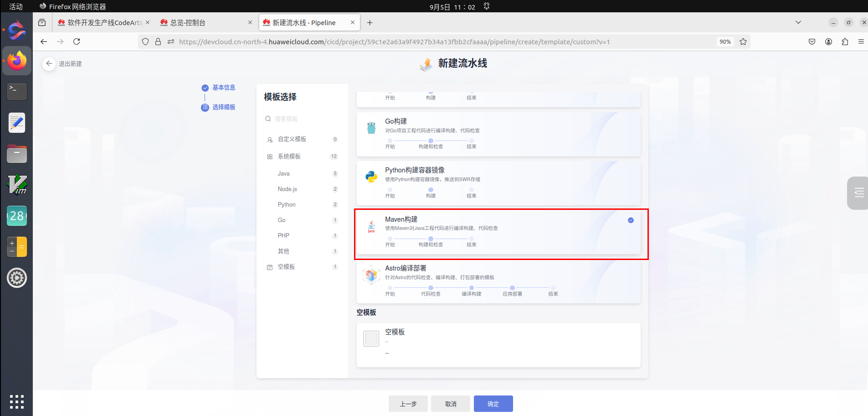868x416 pixels.
Task: Open tracking protection shield icon
Action: pos(145,42)
